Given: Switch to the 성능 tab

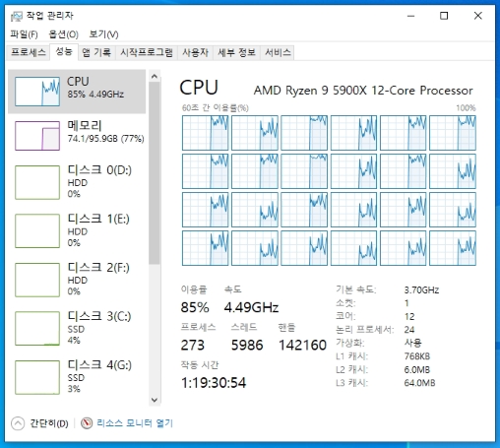Looking at the screenshot, I should tap(64, 52).
